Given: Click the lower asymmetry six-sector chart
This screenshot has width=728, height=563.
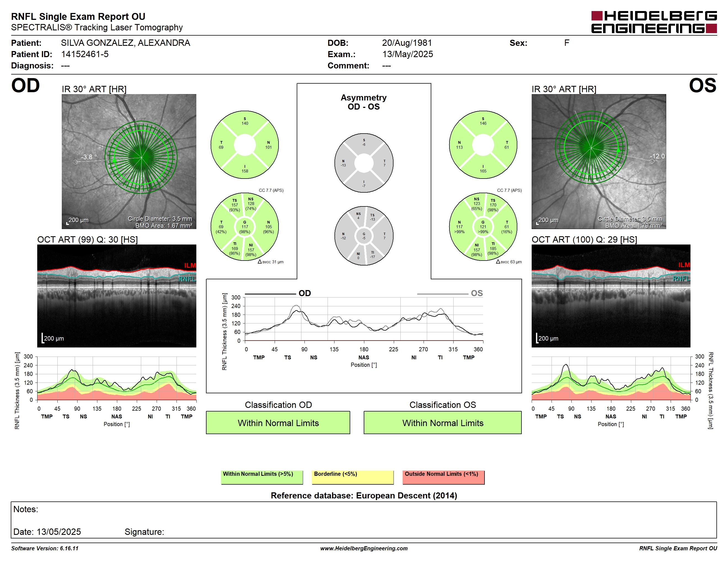Looking at the screenshot, I should coord(364,236).
